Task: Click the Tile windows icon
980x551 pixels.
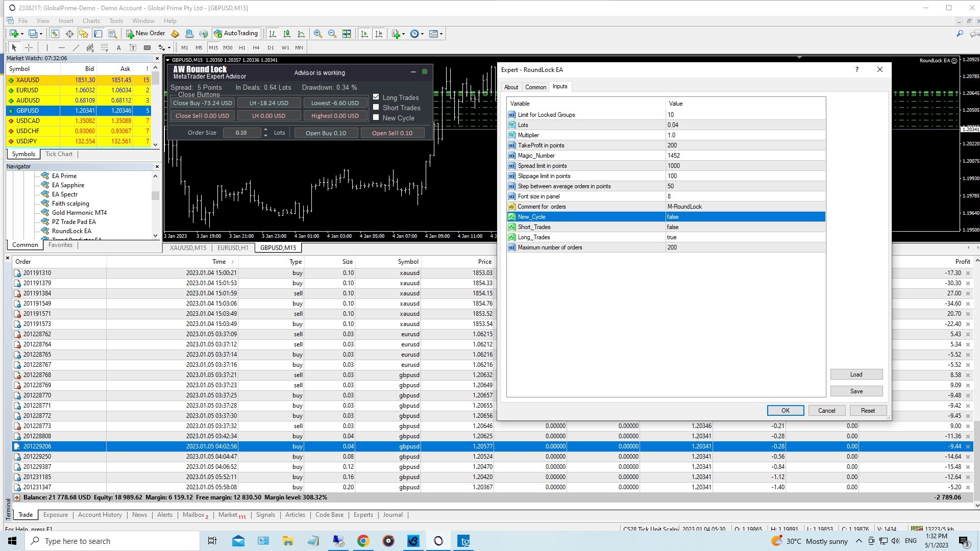Action: tap(347, 34)
